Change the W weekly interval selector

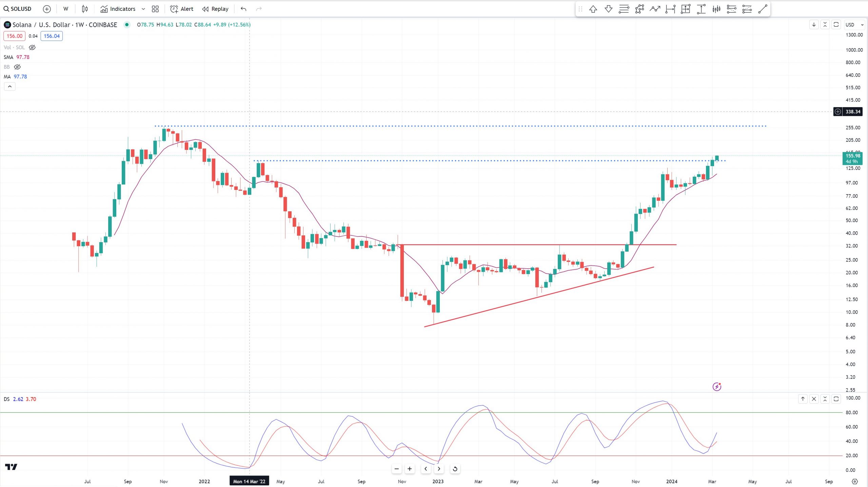point(66,9)
